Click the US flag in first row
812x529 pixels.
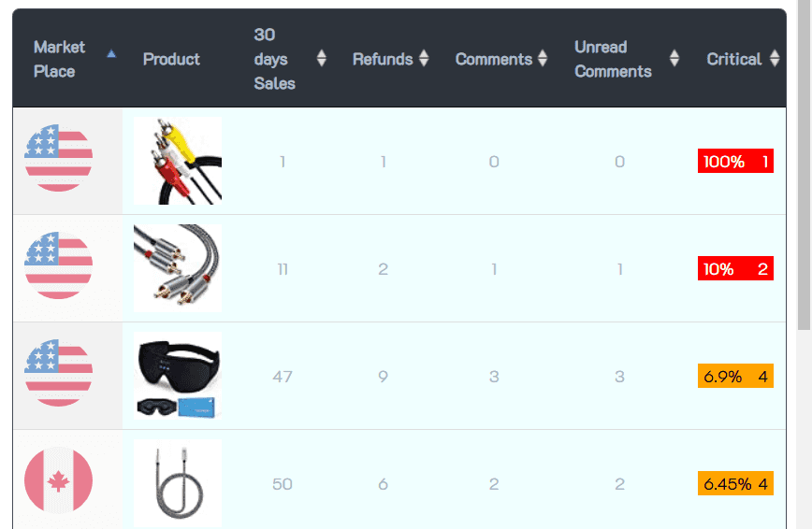58,161
